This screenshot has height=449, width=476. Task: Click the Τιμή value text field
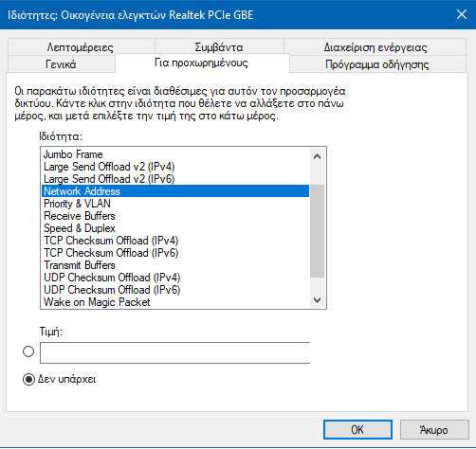pyautogui.click(x=175, y=352)
